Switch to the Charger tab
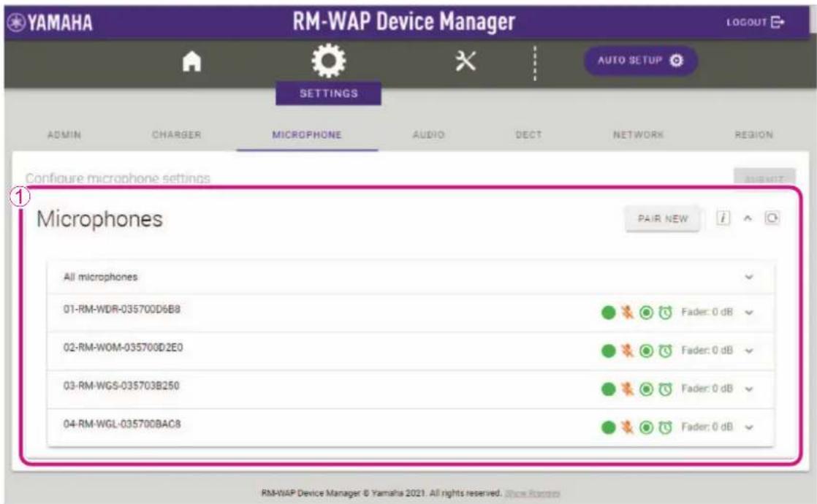The width and height of the screenshot is (817, 504). (177, 135)
